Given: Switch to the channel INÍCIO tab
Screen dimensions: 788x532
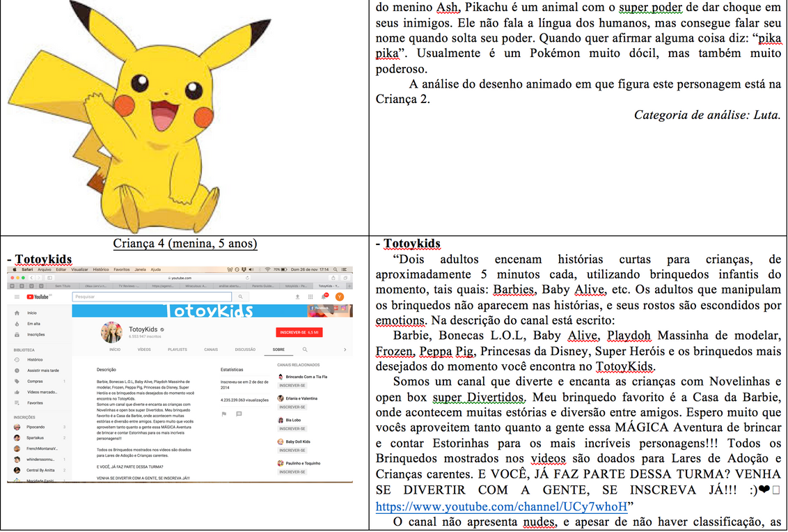Looking at the screenshot, I should tap(115, 350).
